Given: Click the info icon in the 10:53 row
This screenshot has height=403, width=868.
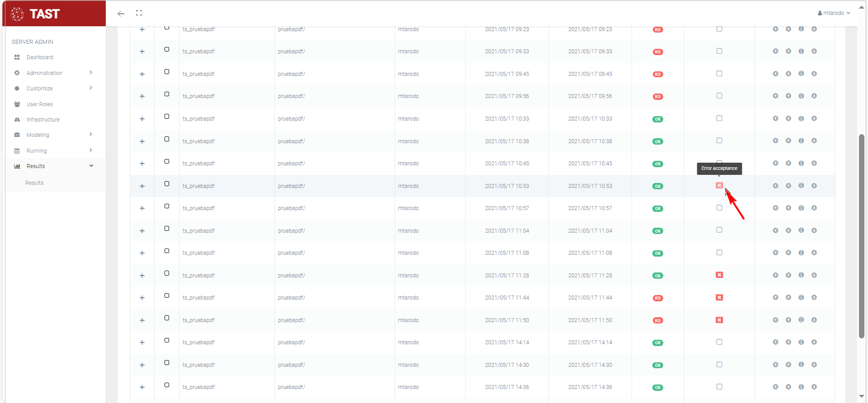Looking at the screenshot, I should (801, 186).
